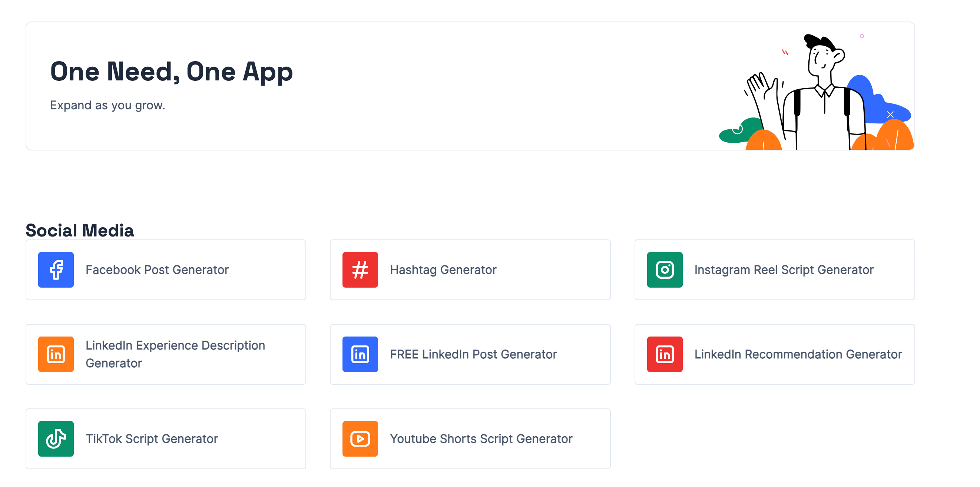This screenshot has width=980, height=487.
Task: Click the red LinkedIn icon for Recommendation Generator
Action: click(665, 354)
